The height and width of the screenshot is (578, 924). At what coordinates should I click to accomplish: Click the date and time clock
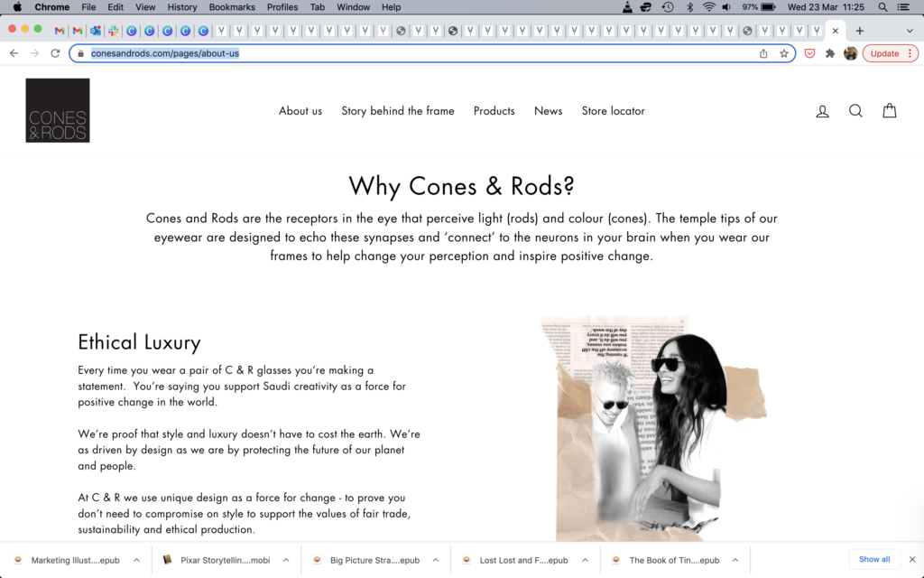(x=827, y=7)
